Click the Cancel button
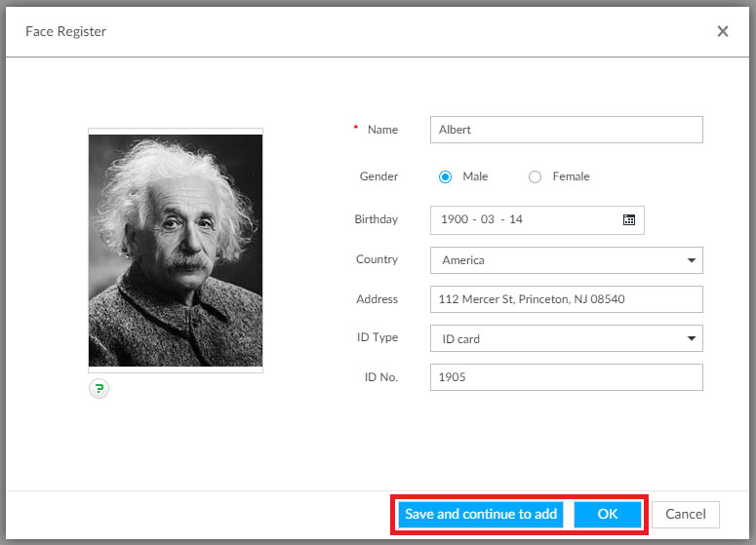This screenshot has width=756, height=545. [x=686, y=515]
